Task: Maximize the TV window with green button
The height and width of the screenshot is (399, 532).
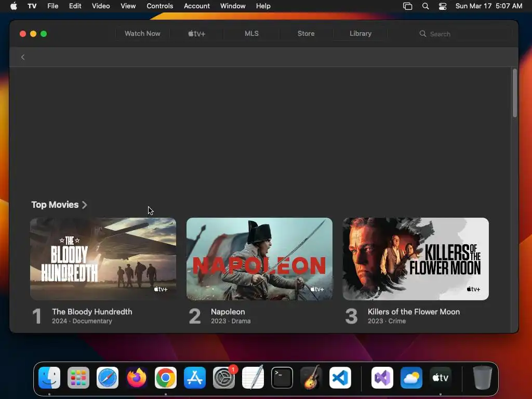Action: point(44,34)
